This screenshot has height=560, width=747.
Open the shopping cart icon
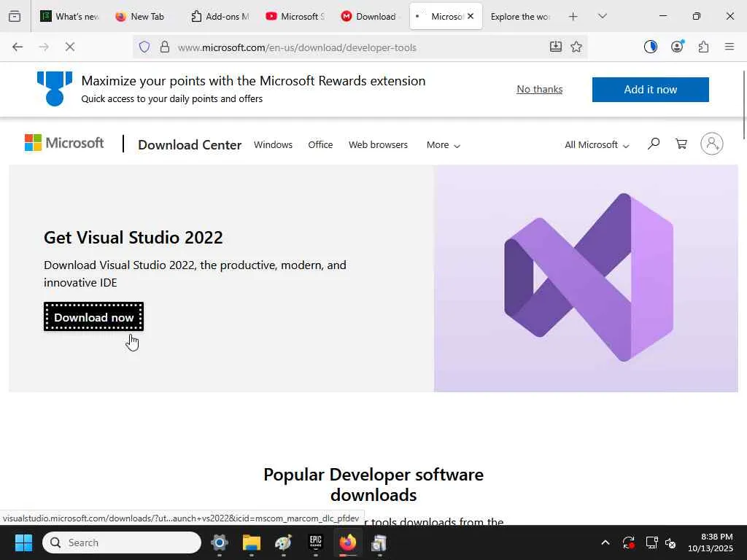click(x=681, y=144)
